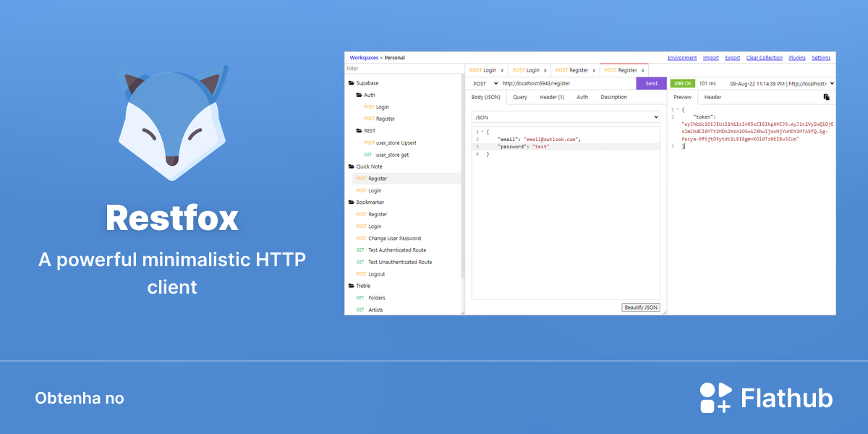Open the POST request method dropdown
This screenshot has height=434, width=868.
(x=485, y=84)
